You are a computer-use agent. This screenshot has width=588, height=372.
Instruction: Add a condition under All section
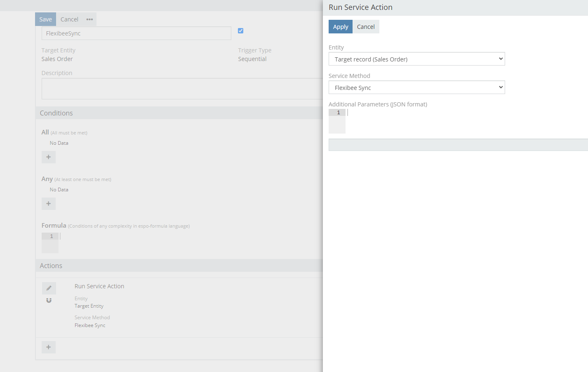pyautogui.click(x=49, y=157)
